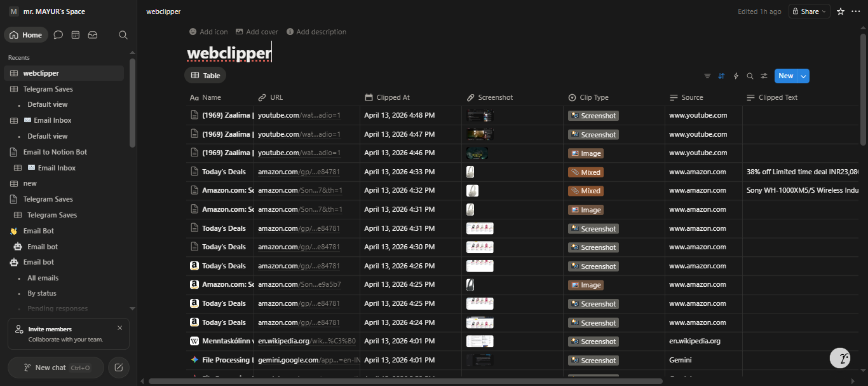Screen dimensions: 868x386
Task: Click the Invite members card
Action: (x=68, y=334)
